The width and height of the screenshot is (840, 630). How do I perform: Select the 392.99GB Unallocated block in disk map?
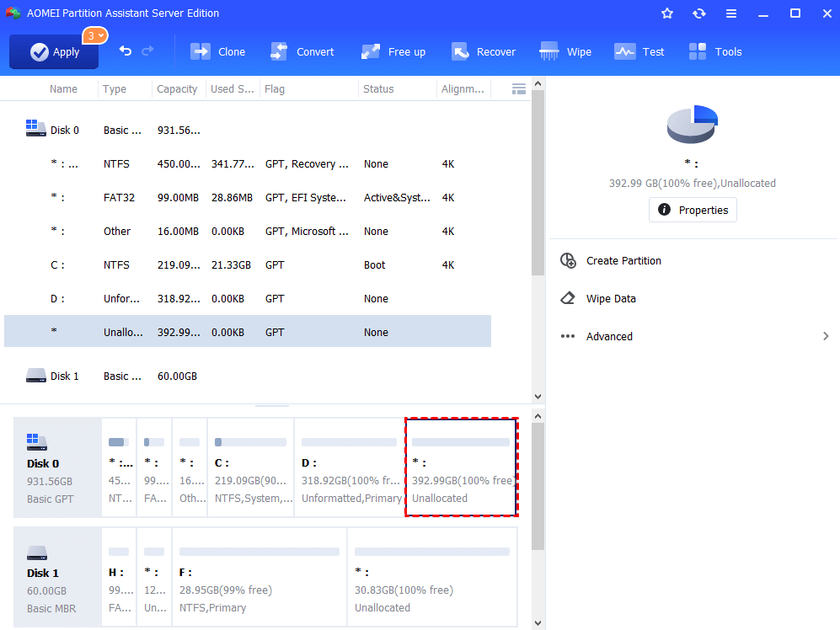tap(461, 467)
